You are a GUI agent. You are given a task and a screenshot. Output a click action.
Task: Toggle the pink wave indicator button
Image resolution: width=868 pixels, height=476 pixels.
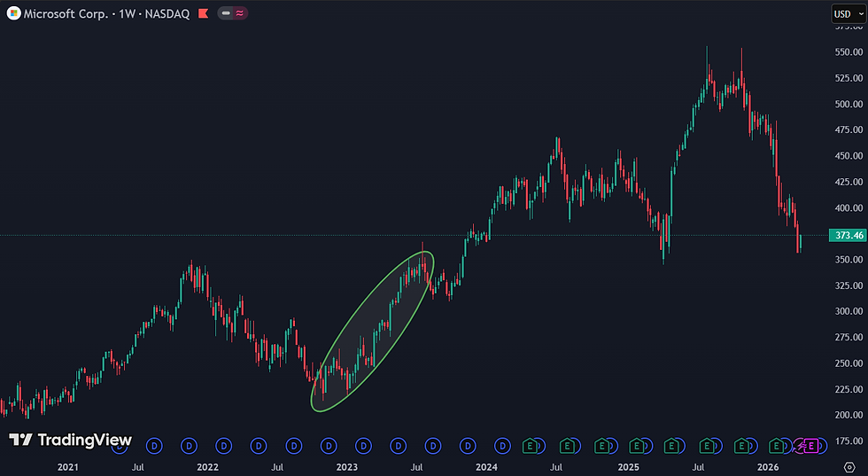coord(240,13)
